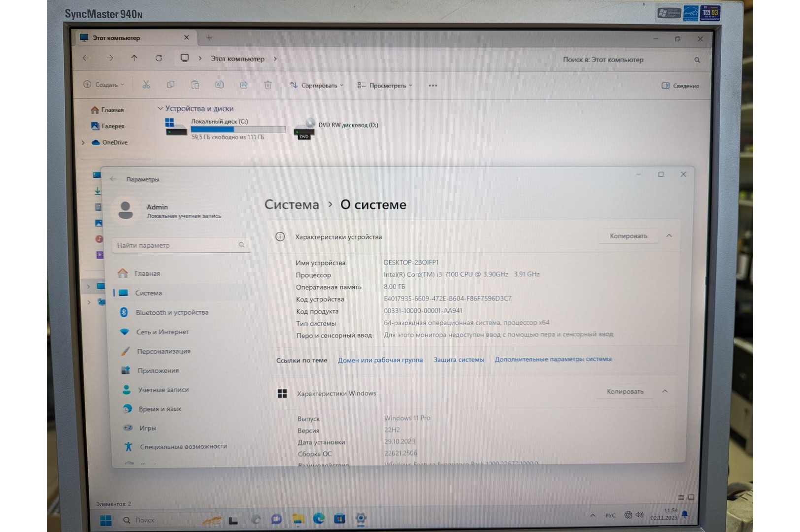The height and width of the screenshot is (532, 800).
Task: Click the Explorer search field
Action: pyautogui.click(x=632, y=60)
